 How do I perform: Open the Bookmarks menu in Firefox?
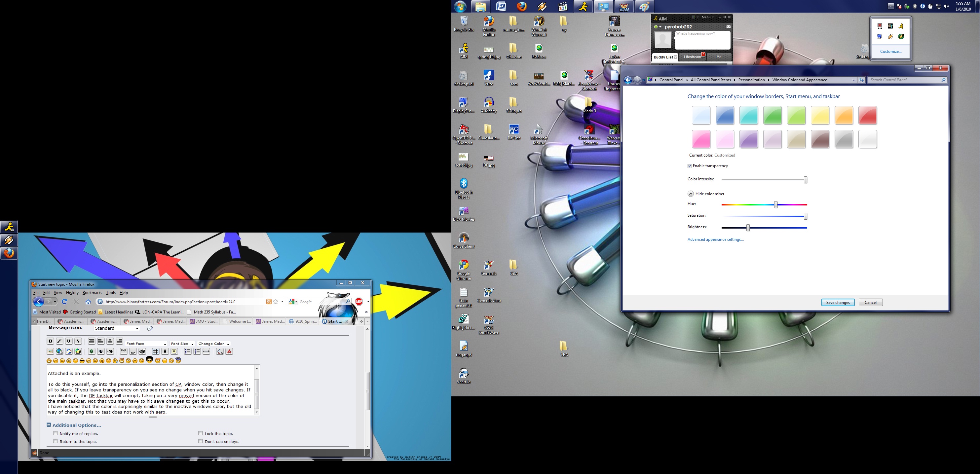pyautogui.click(x=92, y=293)
